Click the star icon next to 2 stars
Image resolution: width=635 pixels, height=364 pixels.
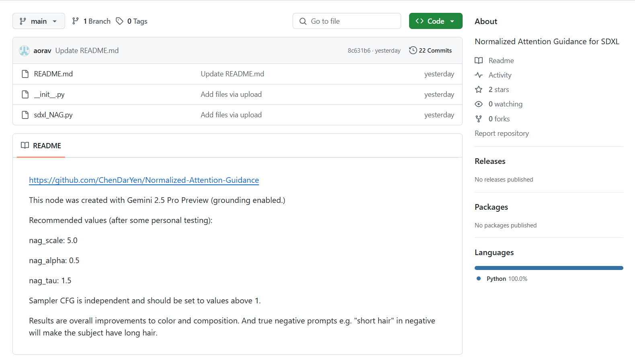[479, 90]
